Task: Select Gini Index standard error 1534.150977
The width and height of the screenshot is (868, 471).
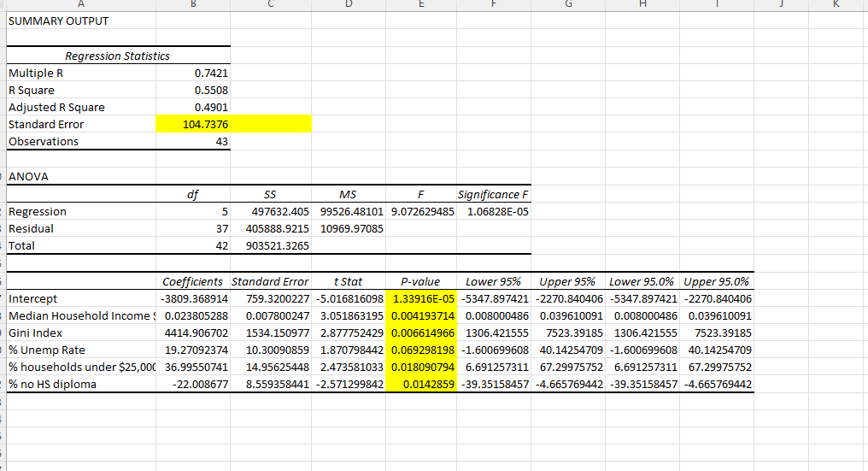Action: tap(271, 333)
